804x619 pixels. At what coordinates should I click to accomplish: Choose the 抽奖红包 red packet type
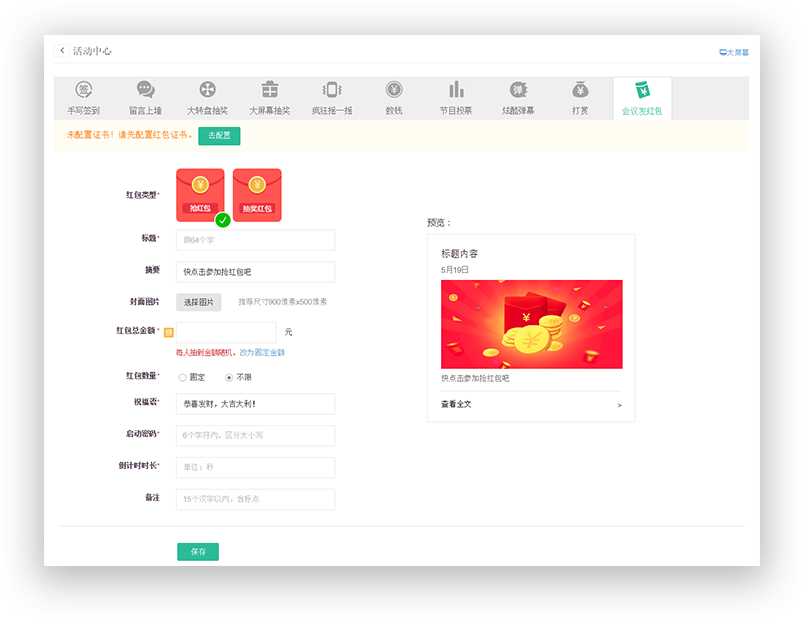[257, 195]
